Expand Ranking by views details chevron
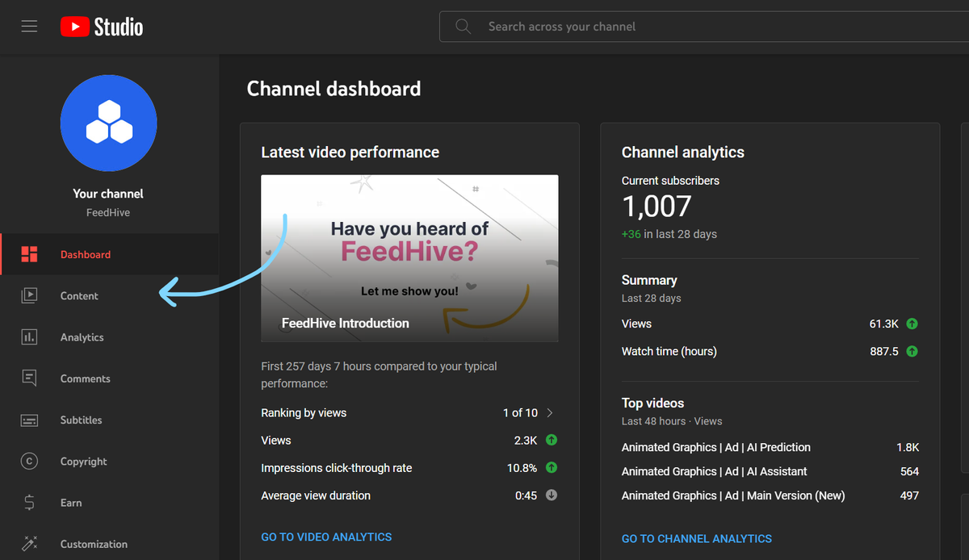 [550, 412]
